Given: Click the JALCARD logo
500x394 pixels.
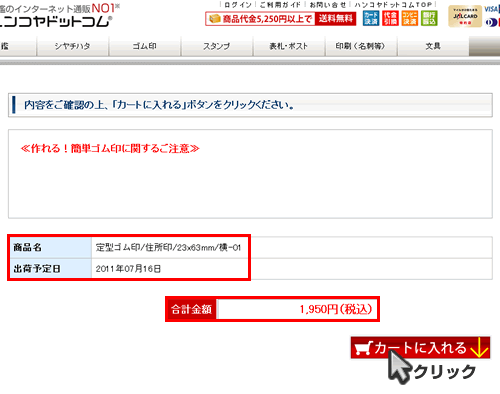Looking at the screenshot, I should pos(465,16).
